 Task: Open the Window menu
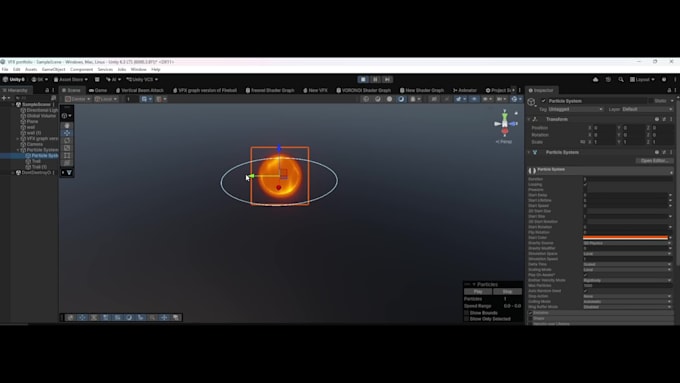click(138, 69)
